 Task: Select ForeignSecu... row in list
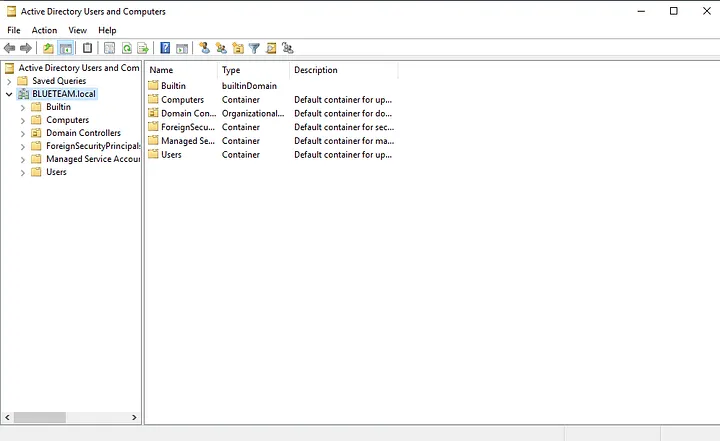(188, 127)
